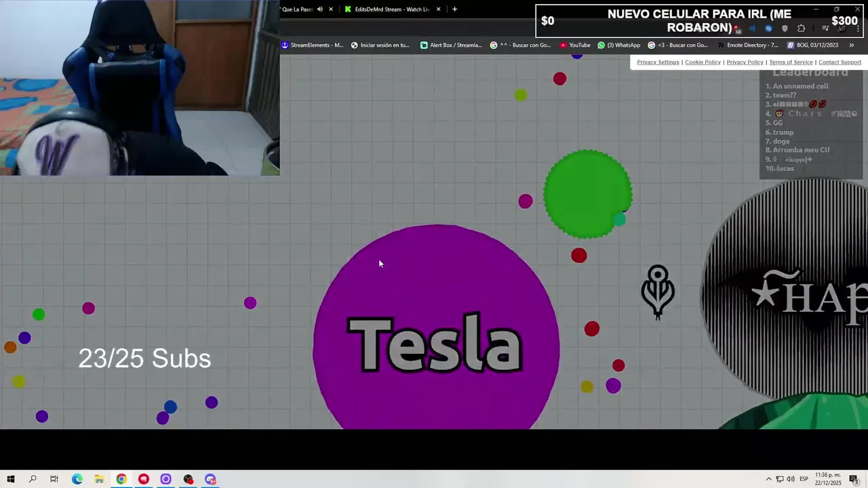Open the Terms of Service link
The image size is (868, 488).
coord(791,62)
